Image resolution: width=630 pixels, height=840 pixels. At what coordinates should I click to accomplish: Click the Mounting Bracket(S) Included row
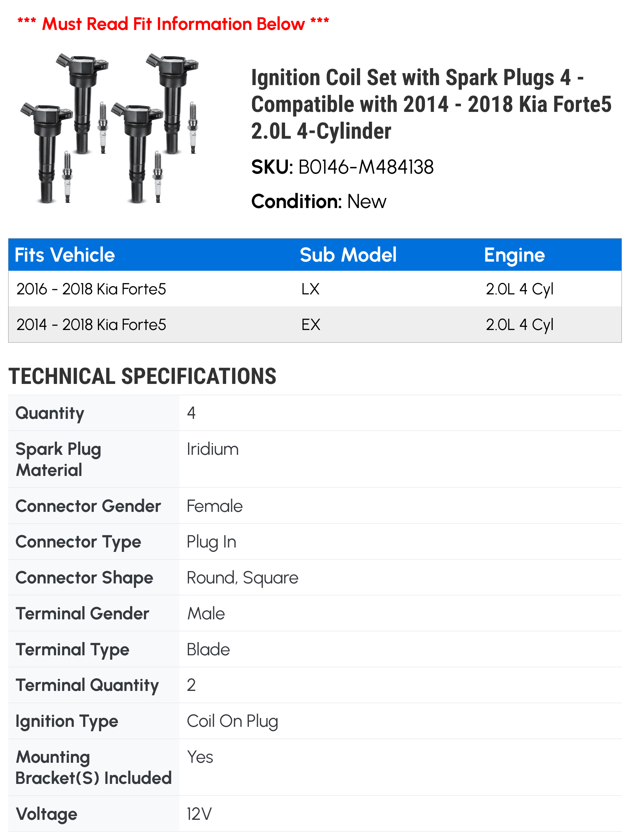tap(315, 768)
